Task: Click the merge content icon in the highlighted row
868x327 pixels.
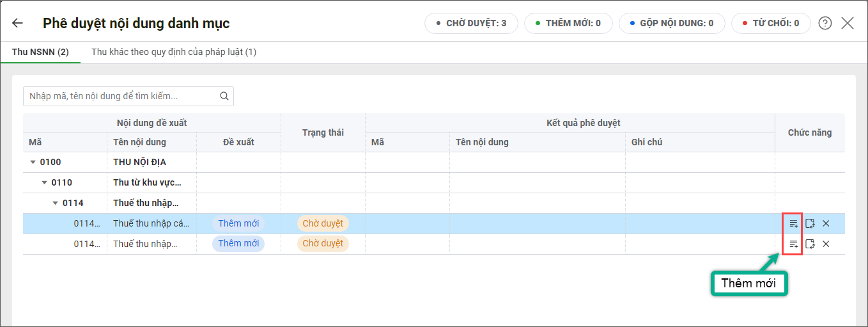Action: click(x=810, y=223)
